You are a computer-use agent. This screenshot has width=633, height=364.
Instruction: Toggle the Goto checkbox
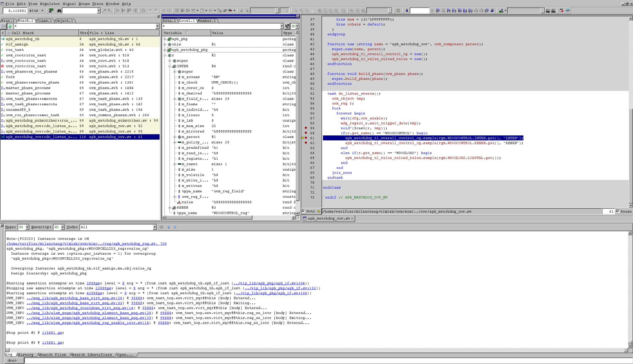click(x=303, y=212)
